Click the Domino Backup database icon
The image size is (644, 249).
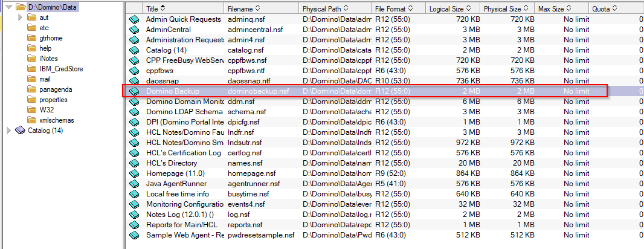134,91
